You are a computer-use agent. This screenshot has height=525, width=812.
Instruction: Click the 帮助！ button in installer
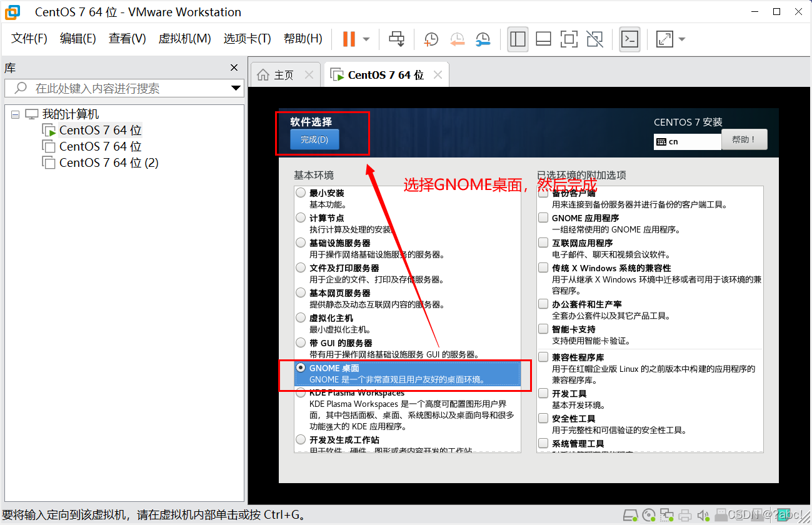744,140
